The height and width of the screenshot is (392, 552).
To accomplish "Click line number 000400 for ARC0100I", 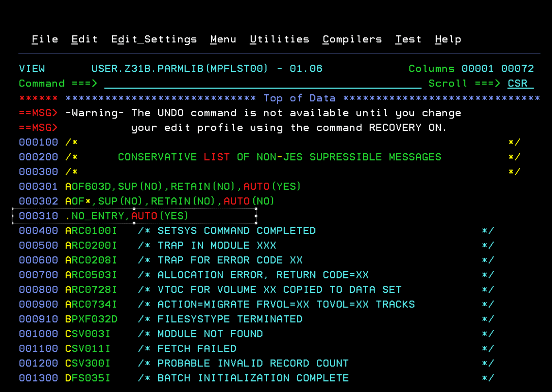I will (x=38, y=231).
